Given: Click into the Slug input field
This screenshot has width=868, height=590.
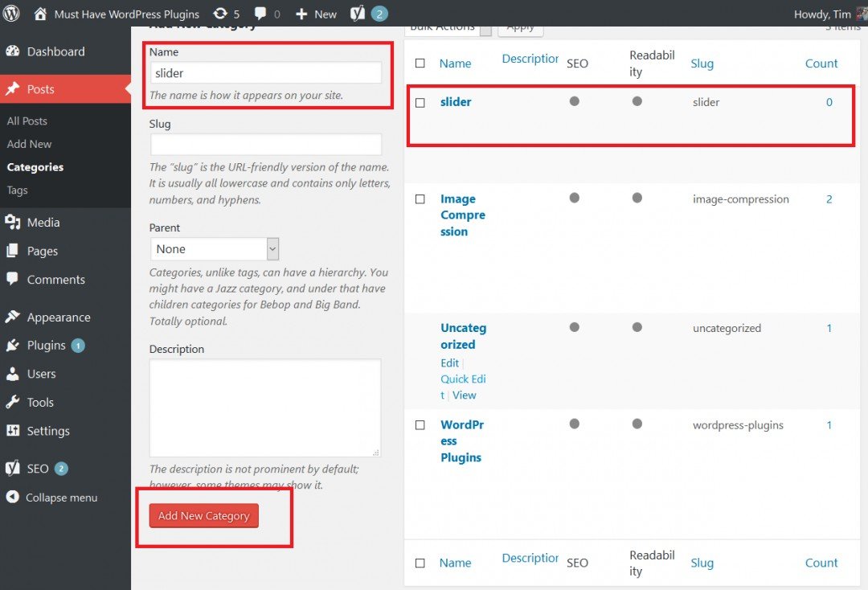Looking at the screenshot, I should pos(266,145).
